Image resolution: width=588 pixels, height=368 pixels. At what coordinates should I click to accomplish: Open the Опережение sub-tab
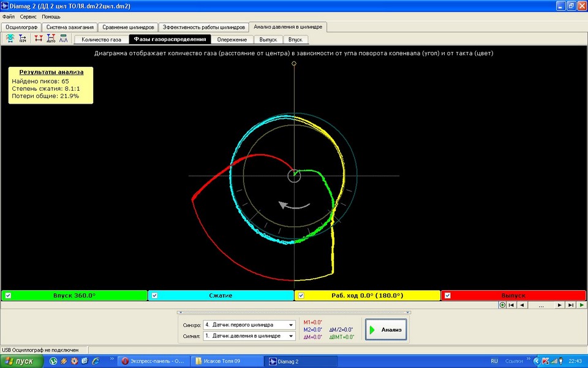click(x=232, y=39)
